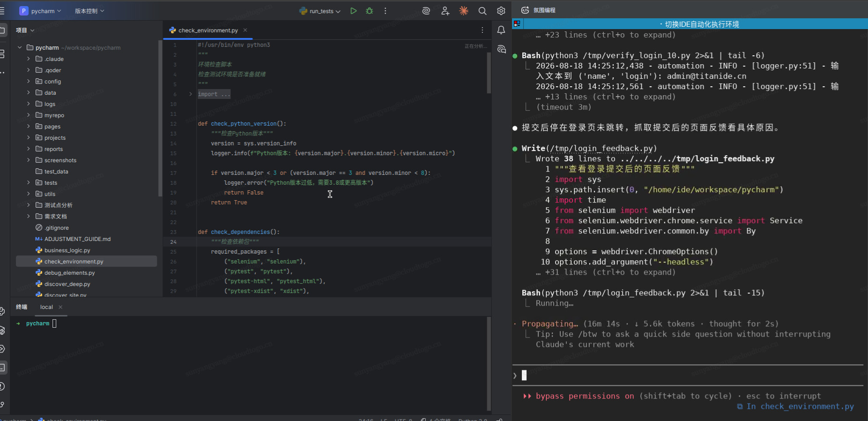Collapse the pycharm root folder
868x421 pixels.
pos(20,48)
